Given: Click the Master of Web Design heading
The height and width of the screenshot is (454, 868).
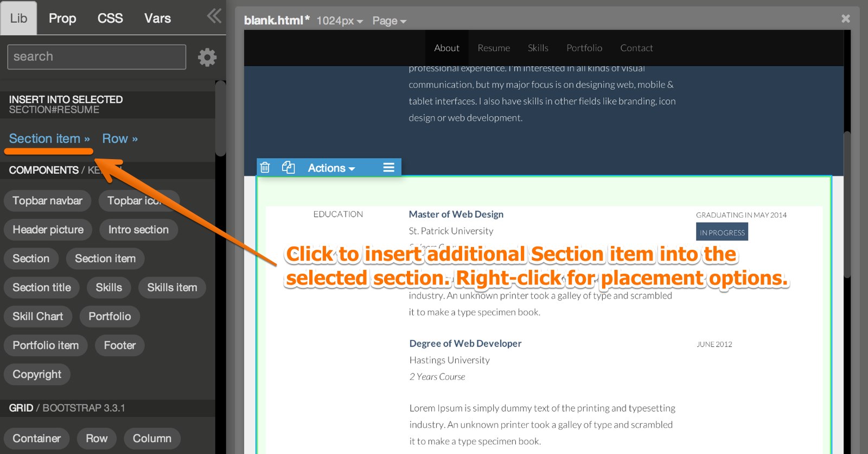Looking at the screenshot, I should [x=456, y=214].
